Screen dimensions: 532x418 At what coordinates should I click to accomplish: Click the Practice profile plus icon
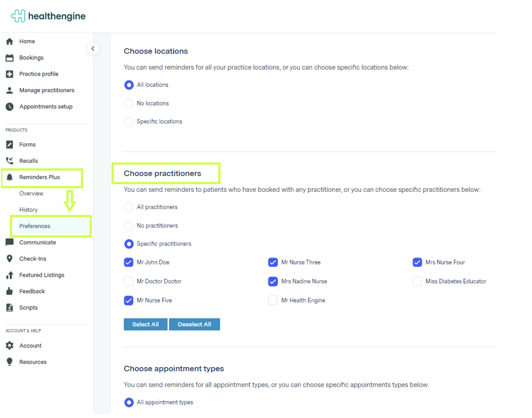pyautogui.click(x=9, y=74)
